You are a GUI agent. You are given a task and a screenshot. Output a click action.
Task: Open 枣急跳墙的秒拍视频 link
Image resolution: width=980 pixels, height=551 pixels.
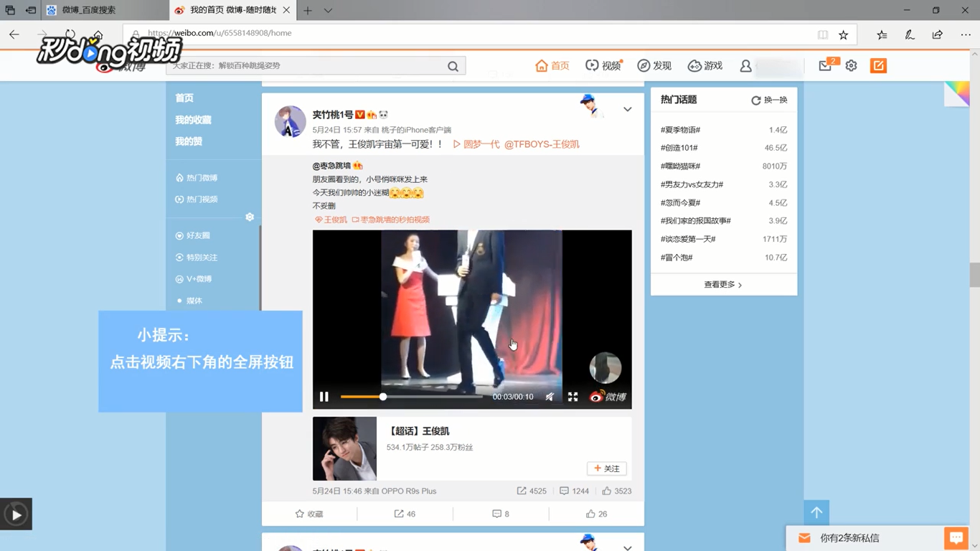(x=390, y=220)
